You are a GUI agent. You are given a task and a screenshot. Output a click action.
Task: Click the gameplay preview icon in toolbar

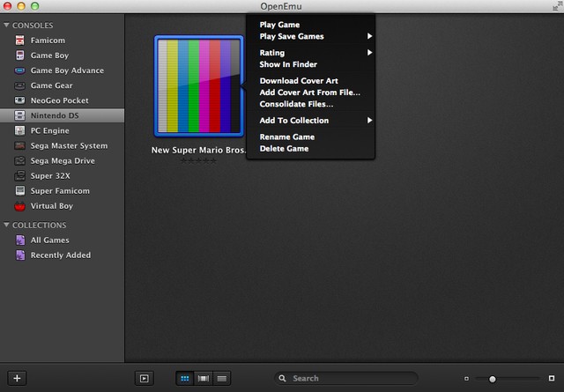pyautogui.click(x=144, y=378)
